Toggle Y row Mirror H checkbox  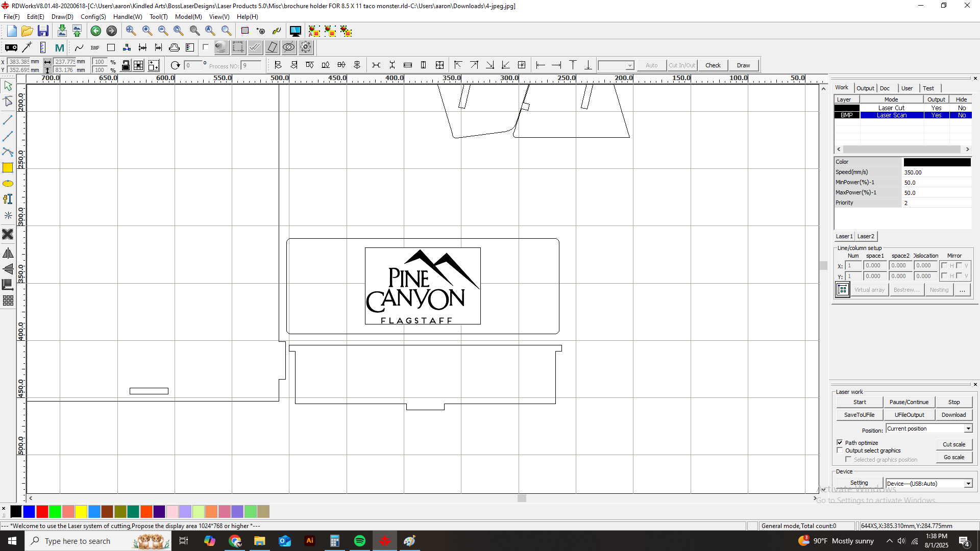point(944,275)
